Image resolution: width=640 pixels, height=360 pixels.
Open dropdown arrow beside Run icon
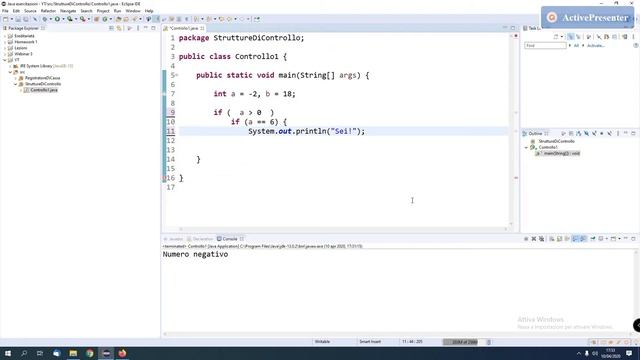point(63,19)
